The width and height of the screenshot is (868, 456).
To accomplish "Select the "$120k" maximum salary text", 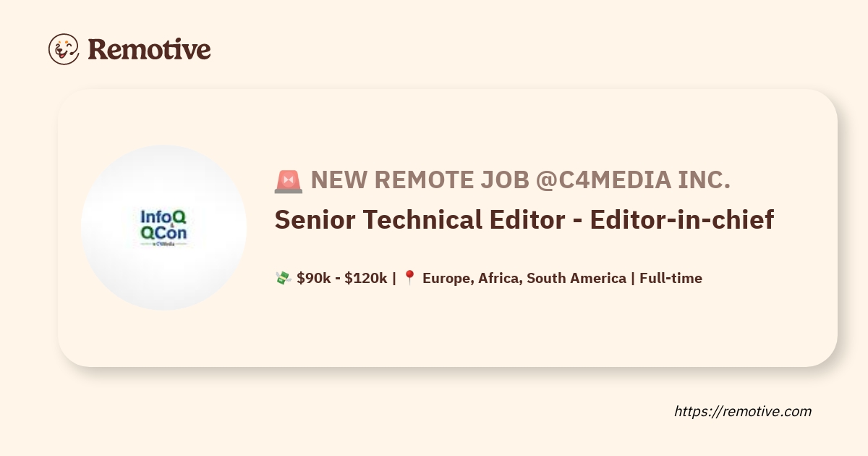I will pyautogui.click(x=365, y=278).
